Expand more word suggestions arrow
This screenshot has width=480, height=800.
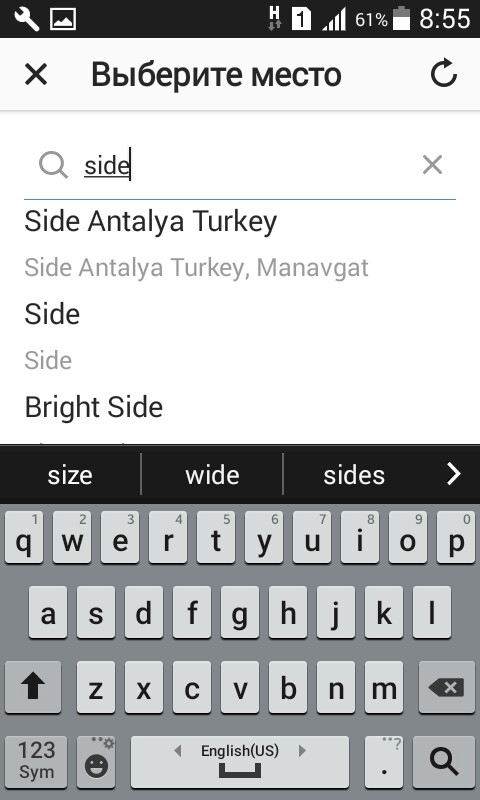[x=453, y=474]
